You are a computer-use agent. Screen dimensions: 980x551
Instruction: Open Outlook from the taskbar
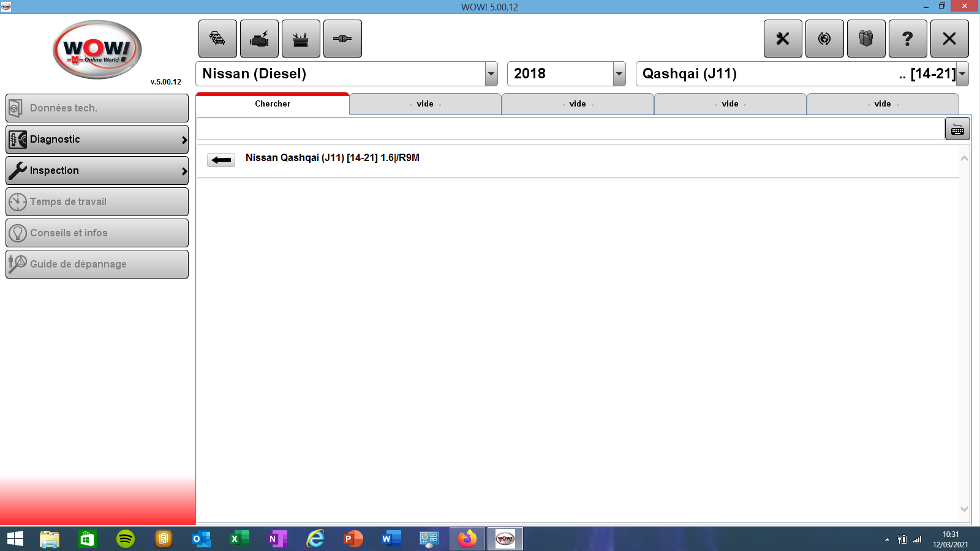(x=202, y=539)
